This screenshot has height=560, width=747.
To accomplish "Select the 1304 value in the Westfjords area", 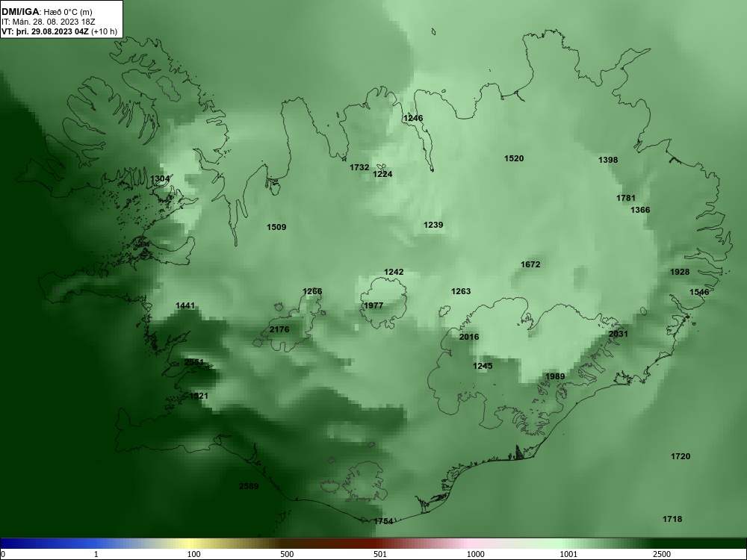I will click(x=160, y=179).
